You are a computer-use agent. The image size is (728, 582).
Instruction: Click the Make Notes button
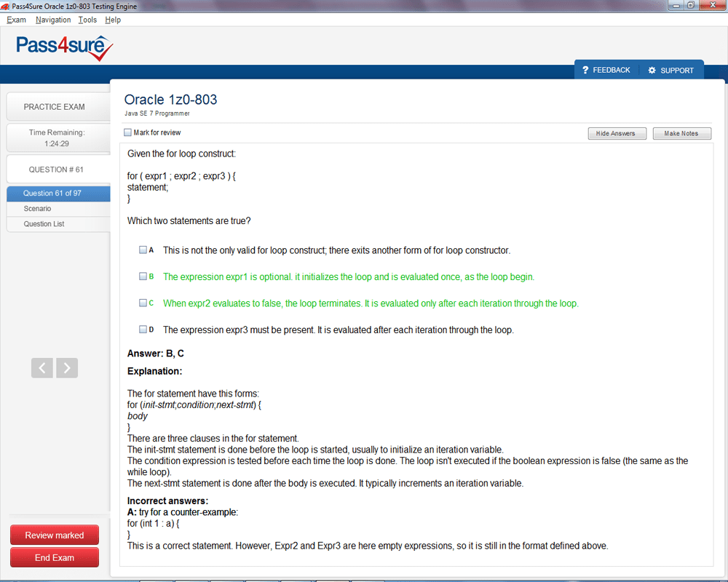coord(681,133)
